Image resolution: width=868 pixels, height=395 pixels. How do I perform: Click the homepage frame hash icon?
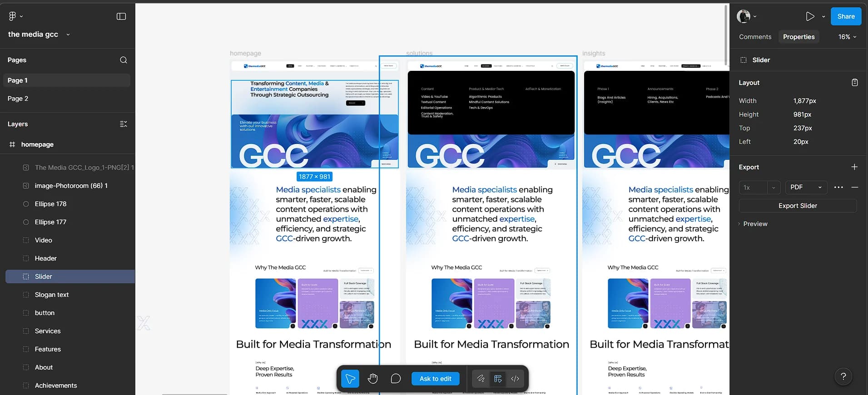point(12,144)
